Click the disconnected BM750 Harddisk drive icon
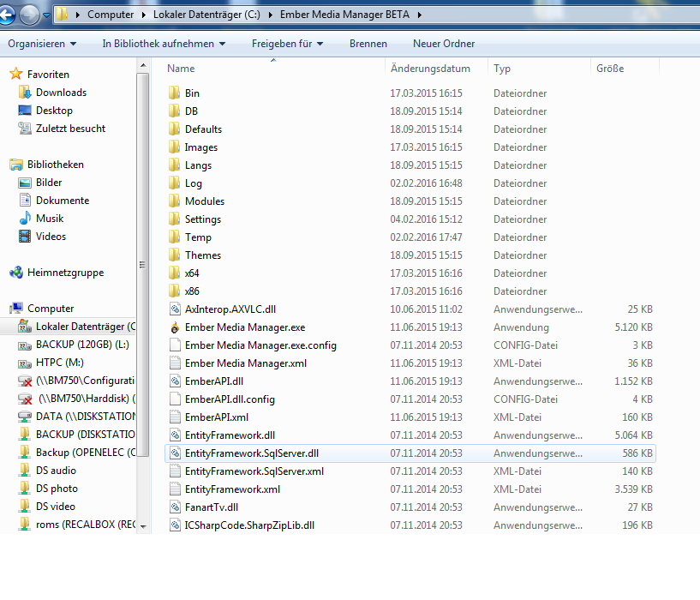The image size is (700, 600). (25, 399)
